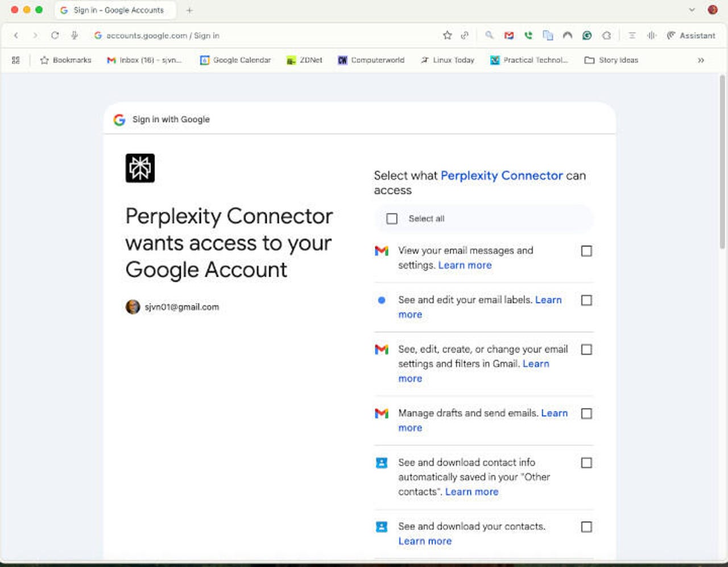
Task: Open the Story Ideas bookmark folder
Action: click(x=611, y=60)
